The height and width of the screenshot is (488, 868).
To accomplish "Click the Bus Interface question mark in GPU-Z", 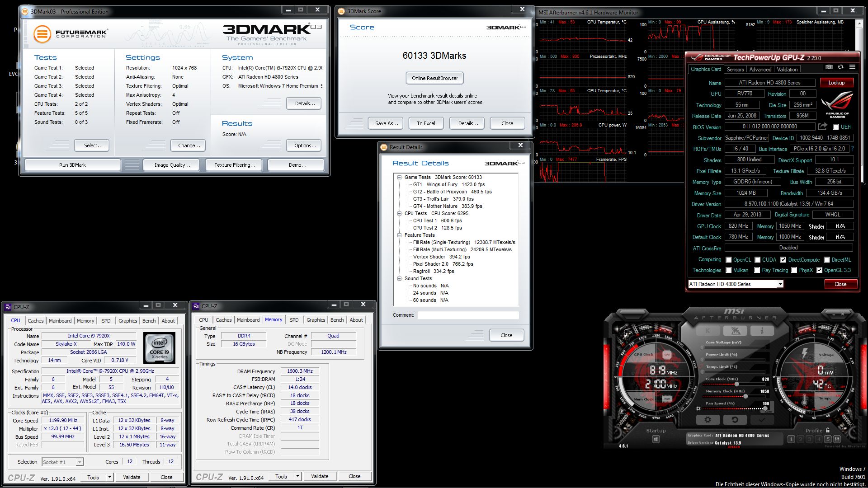I will pyautogui.click(x=853, y=149).
